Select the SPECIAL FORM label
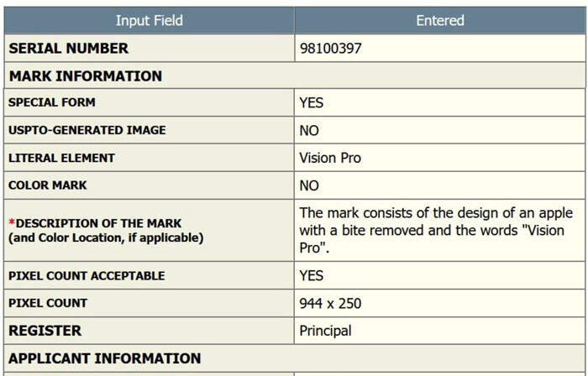The width and height of the screenshot is (588, 376). (x=51, y=102)
